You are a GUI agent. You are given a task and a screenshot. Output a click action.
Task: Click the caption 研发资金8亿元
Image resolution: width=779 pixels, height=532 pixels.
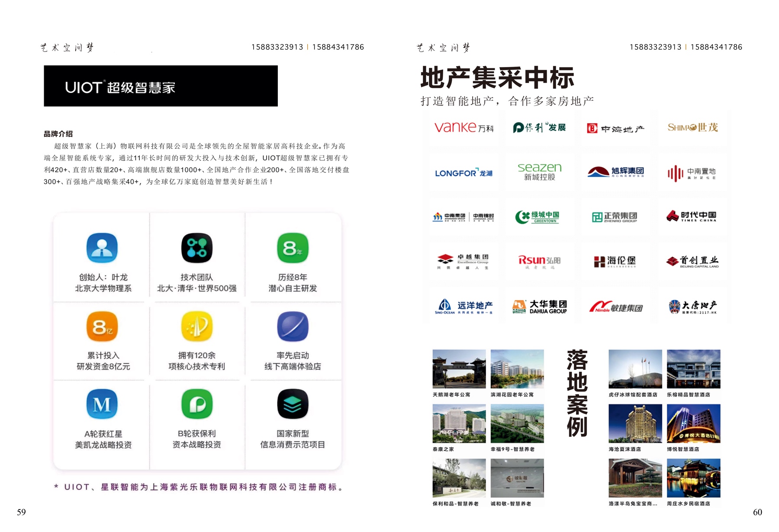coord(103,366)
